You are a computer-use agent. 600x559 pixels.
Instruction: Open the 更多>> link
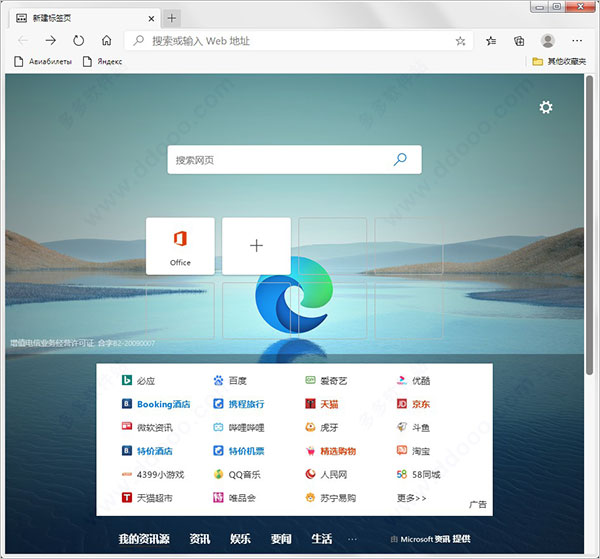pyautogui.click(x=411, y=498)
